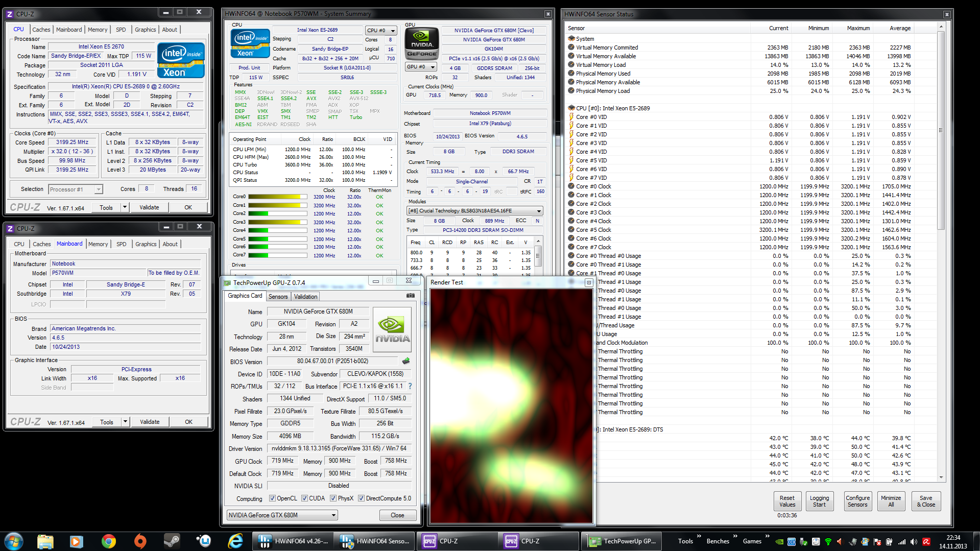980x551 pixels.
Task: Click OK in lower CPU-Z window
Action: 189,422
